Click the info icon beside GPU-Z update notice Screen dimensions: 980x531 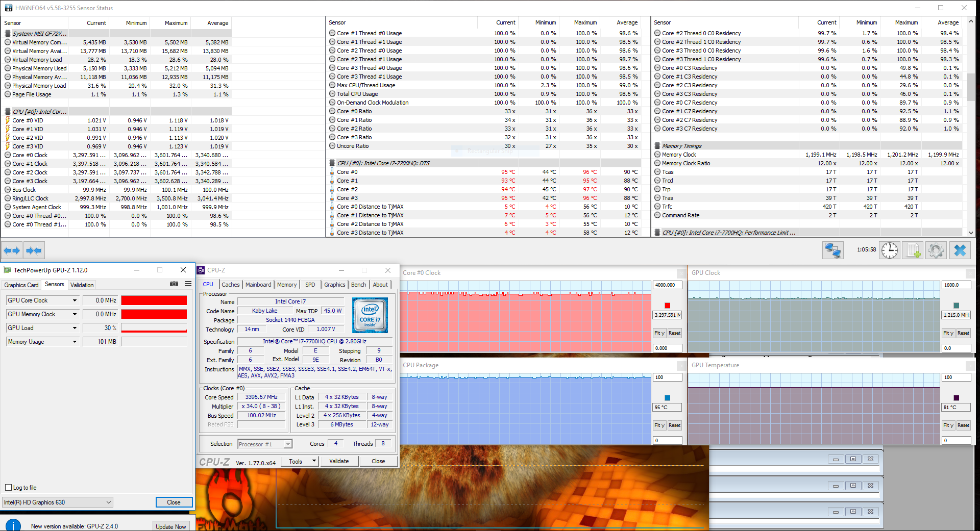coord(13,525)
